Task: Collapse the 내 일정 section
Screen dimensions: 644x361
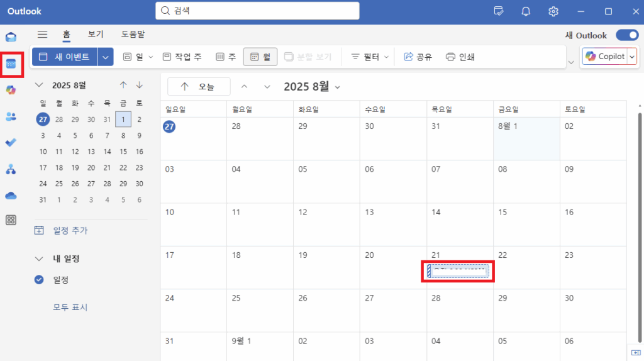Action: [39, 258]
